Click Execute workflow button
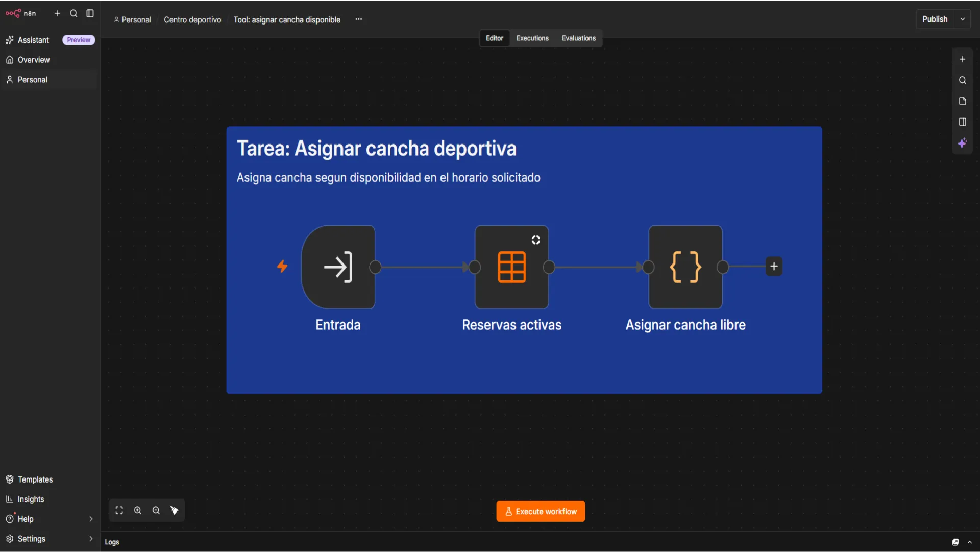 tap(541, 512)
